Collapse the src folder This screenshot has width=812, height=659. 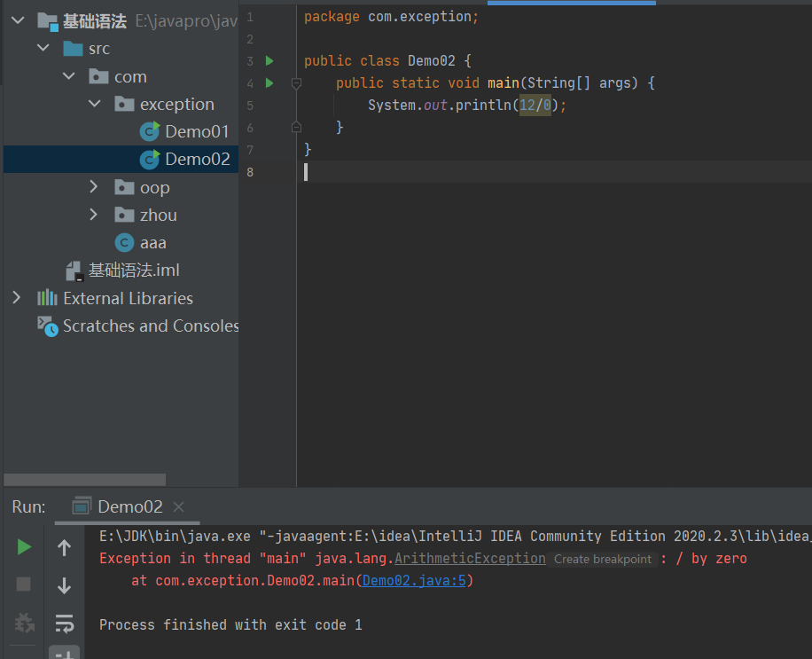point(43,48)
